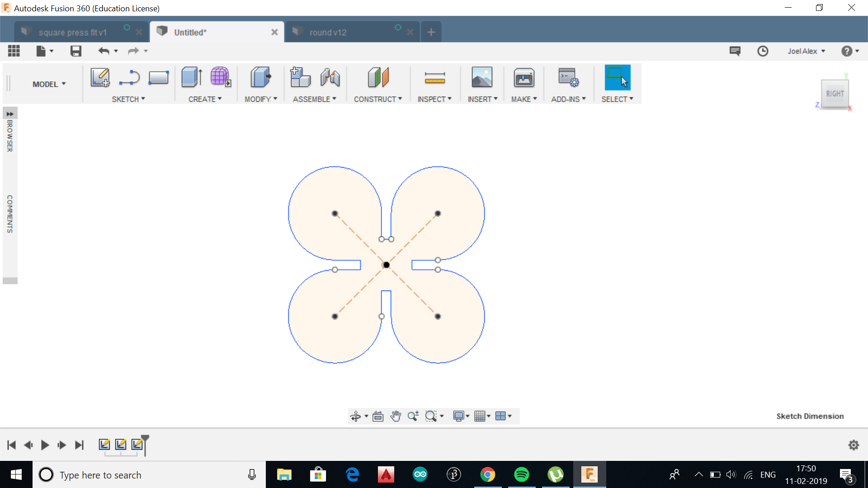
Task: Open the SKETCH dropdown menu
Action: [128, 99]
